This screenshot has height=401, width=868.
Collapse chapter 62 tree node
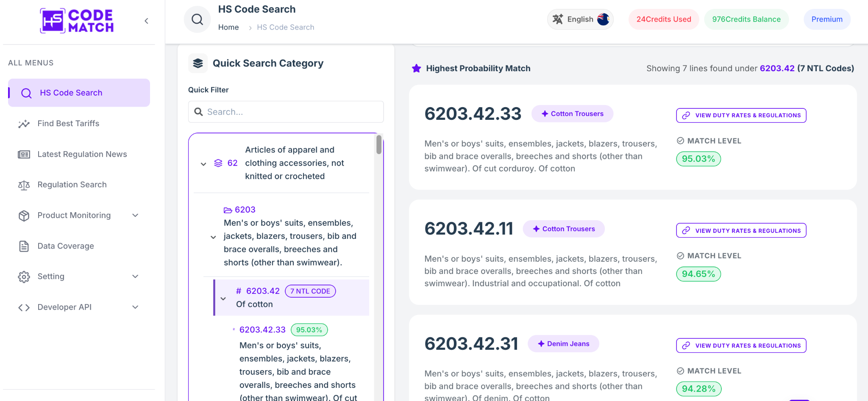tap(203, 164)
